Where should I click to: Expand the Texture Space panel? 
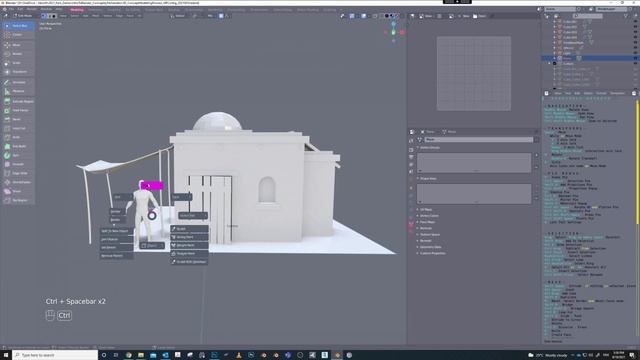coord(429,234)
